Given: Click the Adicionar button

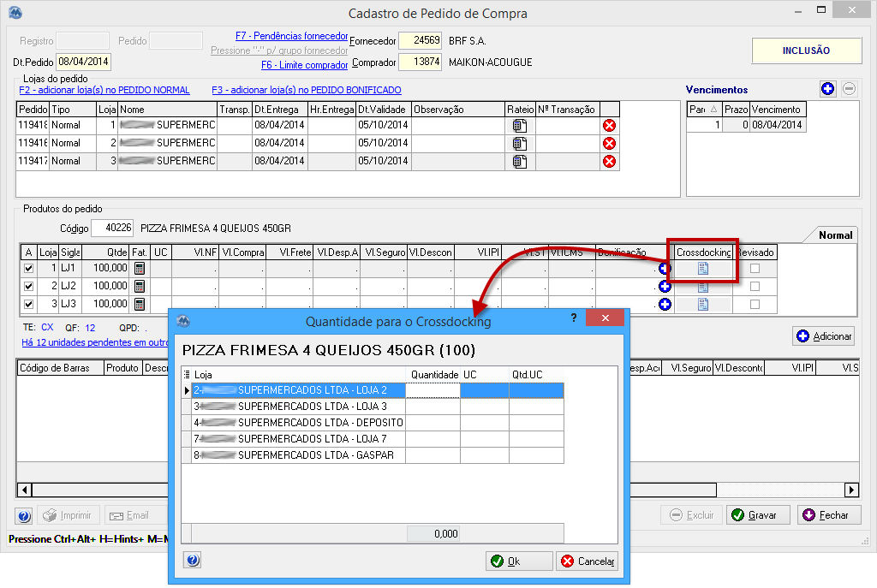Looking at the screenshot, I should pos(823,336).
